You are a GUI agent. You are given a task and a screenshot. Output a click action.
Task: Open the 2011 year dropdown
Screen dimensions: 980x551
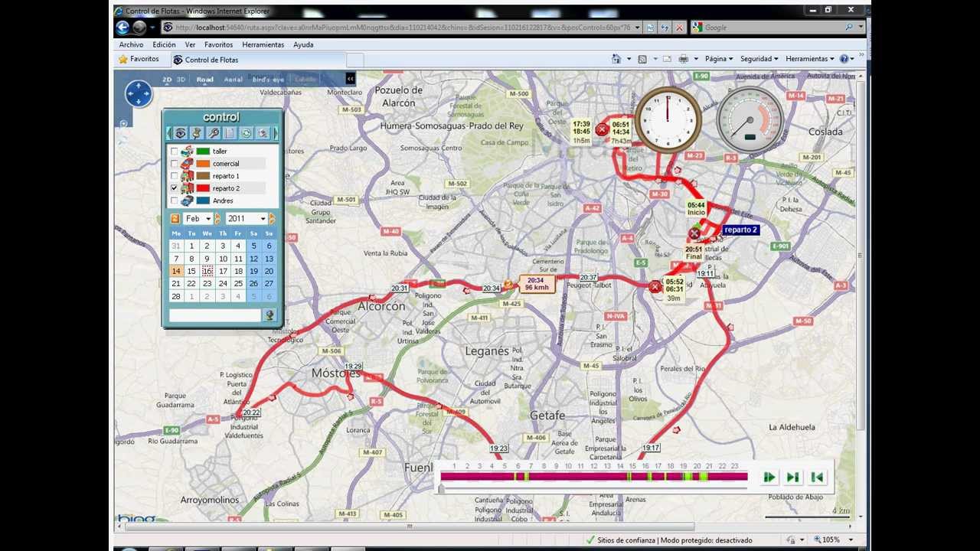247,219
